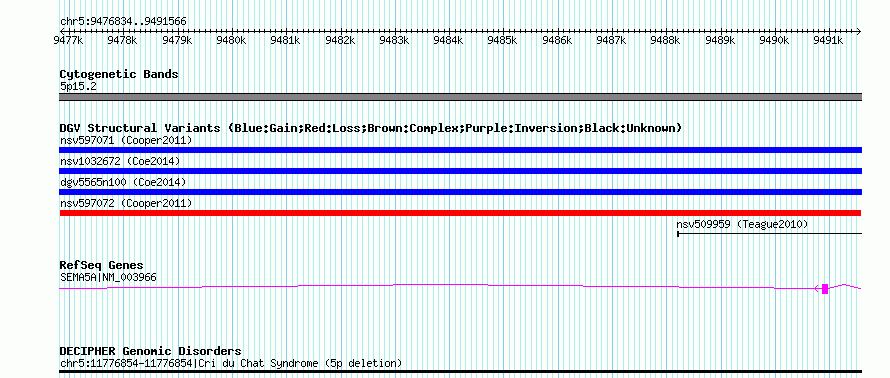Click the blue nsv597071 gain variant bar
The image size is (890, 378).
tap(460, 150)
